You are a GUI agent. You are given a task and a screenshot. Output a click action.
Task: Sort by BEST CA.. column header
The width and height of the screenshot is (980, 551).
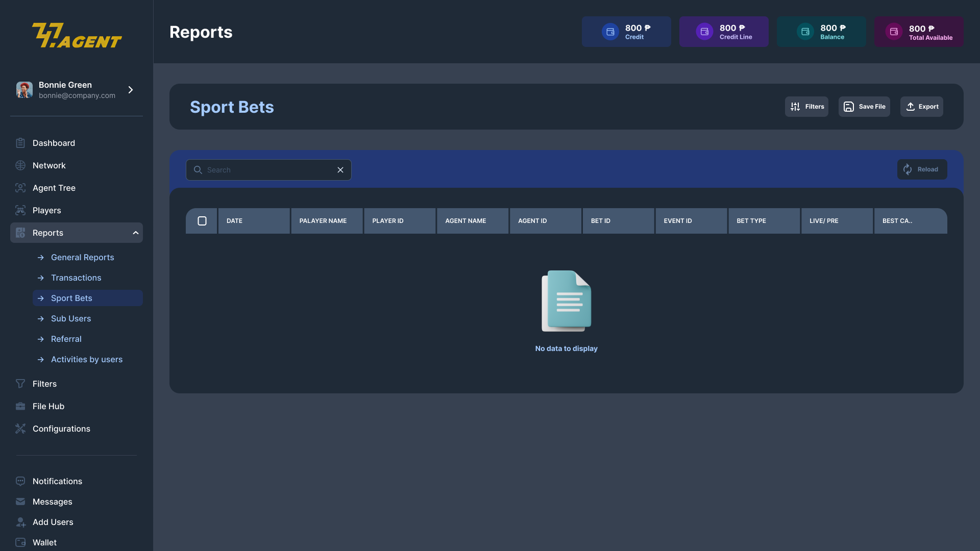pyautogui.click(x=911, y=221)
